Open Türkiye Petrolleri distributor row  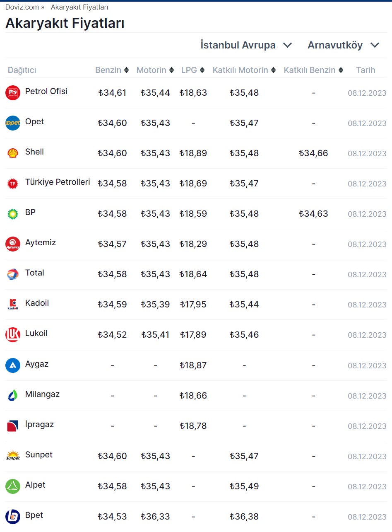tap(58, 182)
